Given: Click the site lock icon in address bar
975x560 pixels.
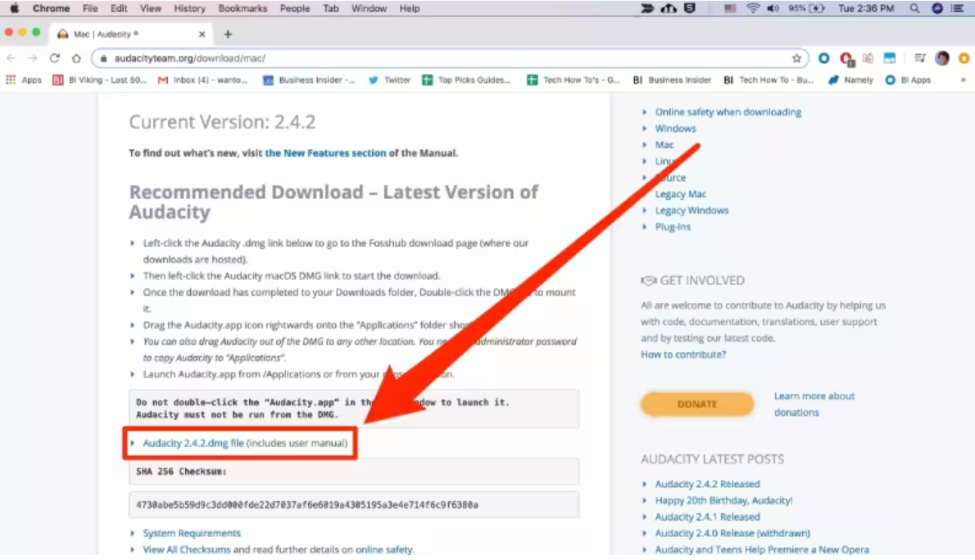Looking at the screenshot, I should point(104,58).
